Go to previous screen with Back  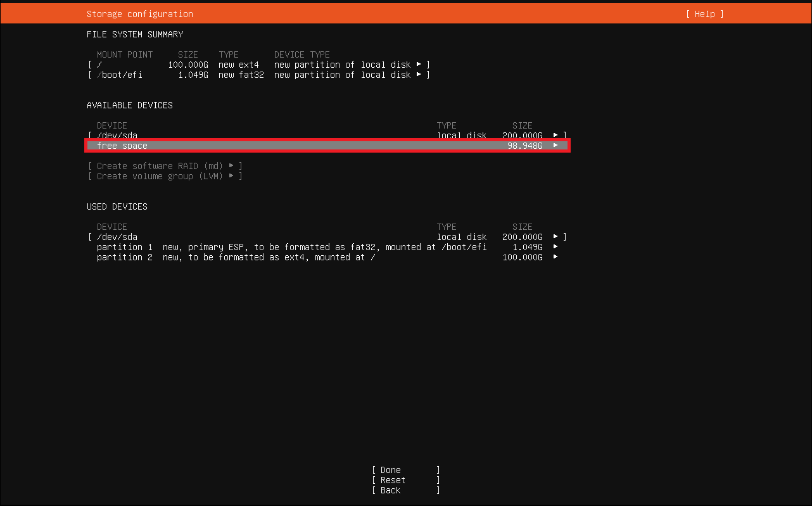click(x=406, y=490)
